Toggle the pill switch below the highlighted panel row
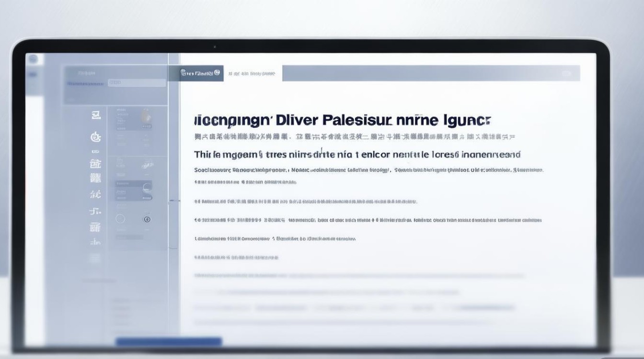The height and width of the screenshot is (359, 644). tap(148, 197)
